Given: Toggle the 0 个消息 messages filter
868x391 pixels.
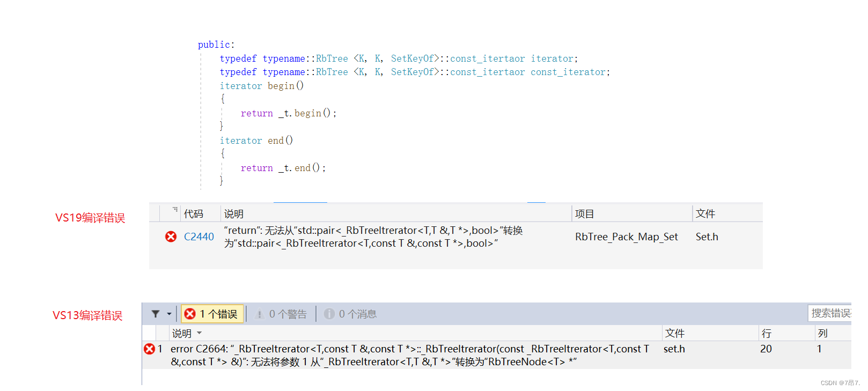Looking at the screenshot, I should point(350,314).
